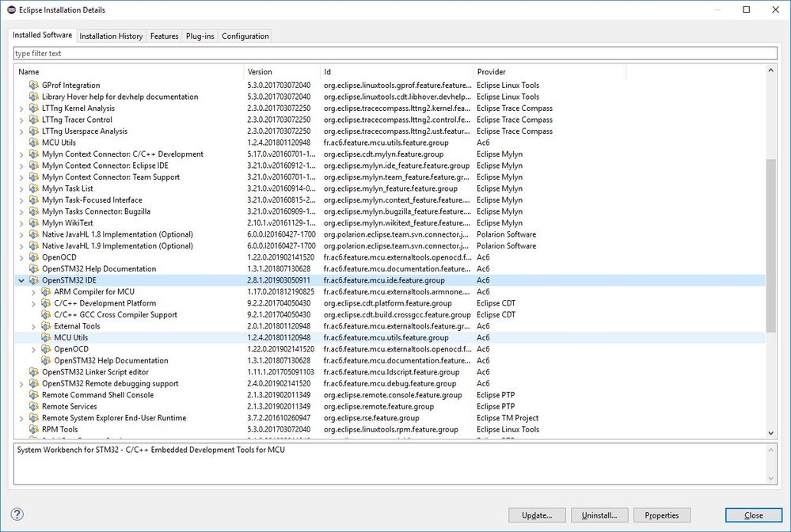Select the Installed Software tab
791x532 pixels.
click(43, 35)
